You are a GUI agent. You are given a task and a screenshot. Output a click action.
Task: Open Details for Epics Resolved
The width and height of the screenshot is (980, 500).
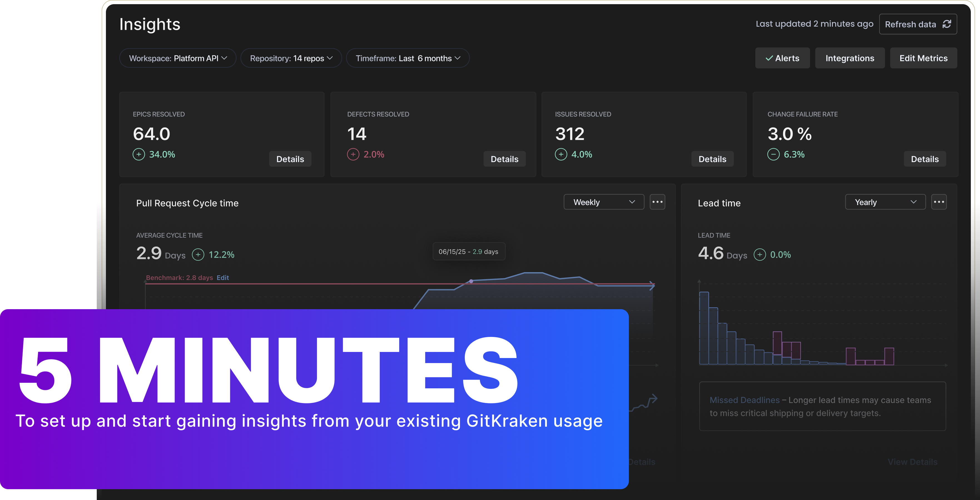point(290,159)
